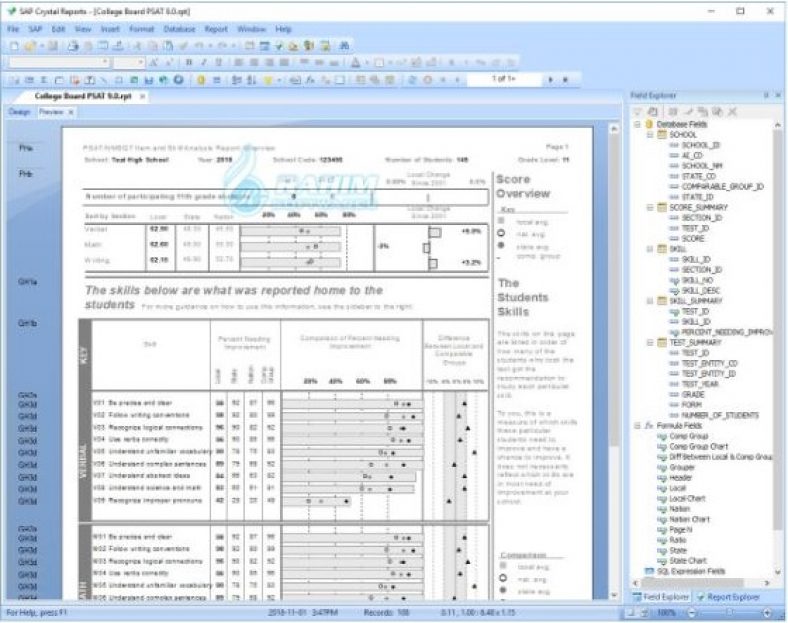Viewport: 788px width, 623px height.
Task: Click Delete X icon in Field Explorer toolbar
Action: coord(732,112)
